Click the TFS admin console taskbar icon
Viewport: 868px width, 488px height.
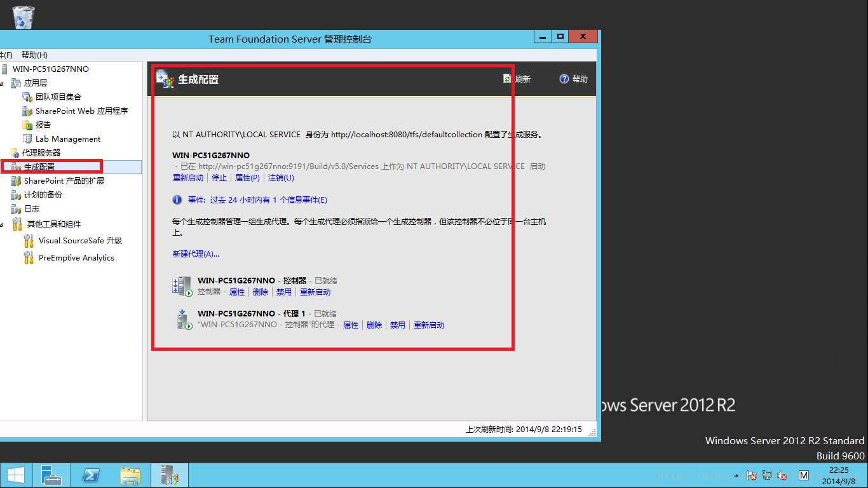point(169,475)
